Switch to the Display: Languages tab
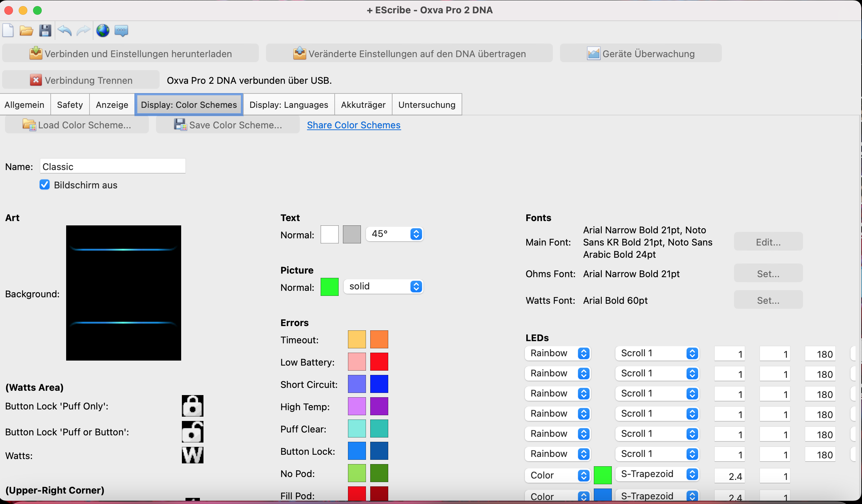 [x=289, y=105]
